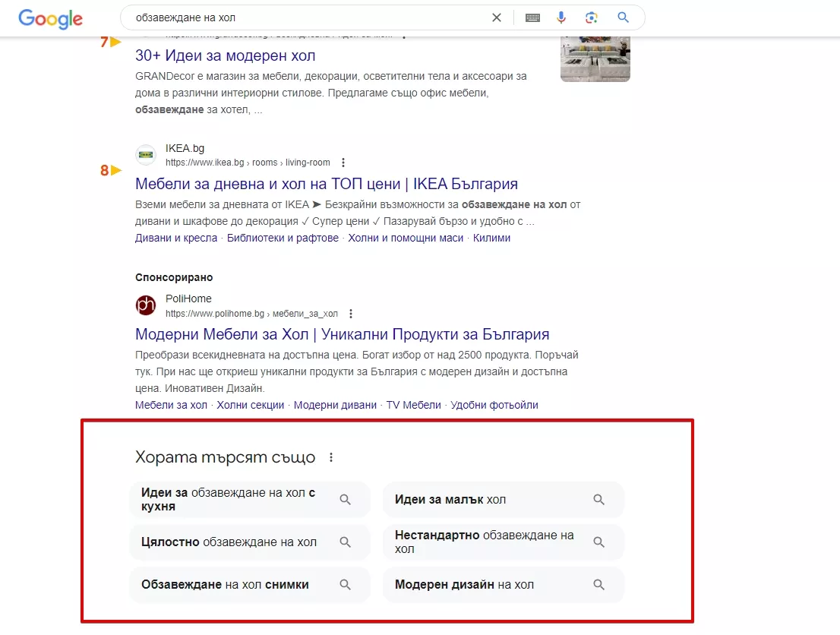Click the ikea.bg rooms living-room URL

pyautogui.click(x=248, y=163)
